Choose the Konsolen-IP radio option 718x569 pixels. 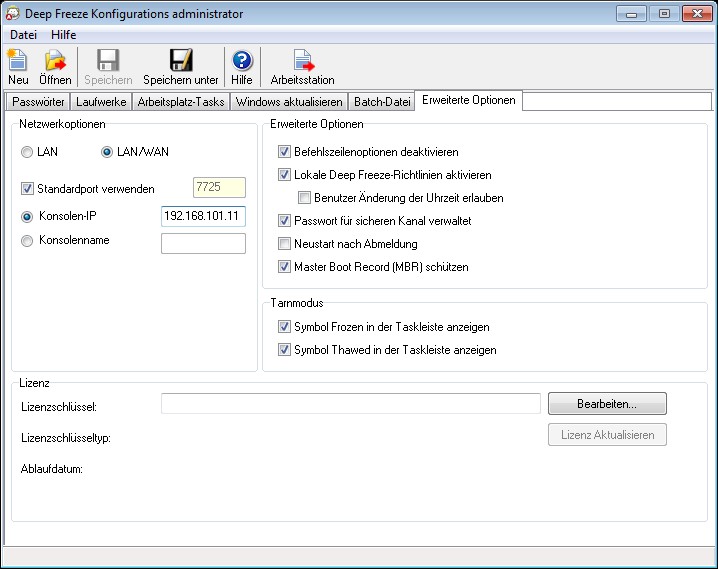(x=27, y=217)
